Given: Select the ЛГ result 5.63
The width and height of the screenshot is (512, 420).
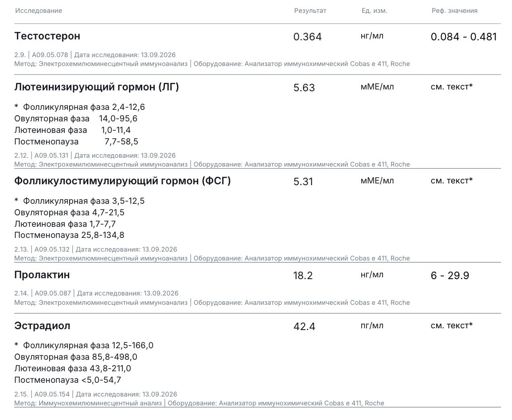Looking at the screenshot, I should 304,87.
